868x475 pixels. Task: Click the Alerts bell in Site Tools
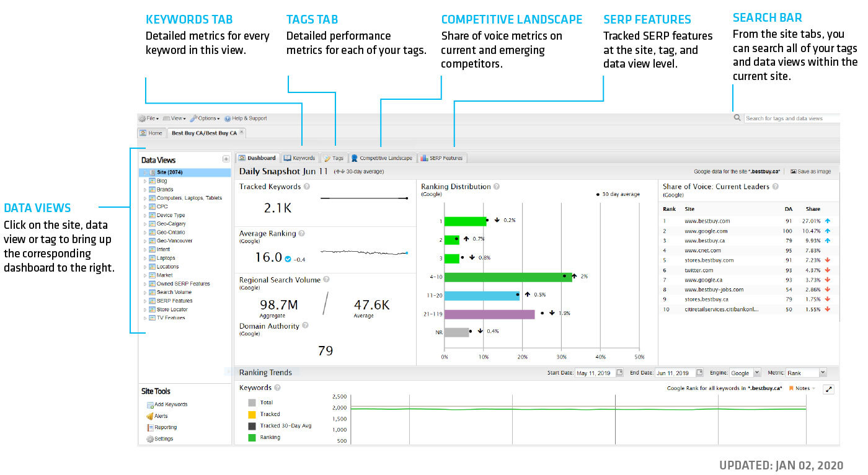149,416
